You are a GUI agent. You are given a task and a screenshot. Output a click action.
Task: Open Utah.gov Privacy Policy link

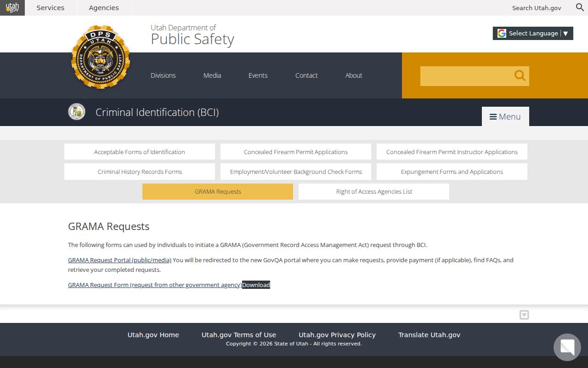[337, 335]
